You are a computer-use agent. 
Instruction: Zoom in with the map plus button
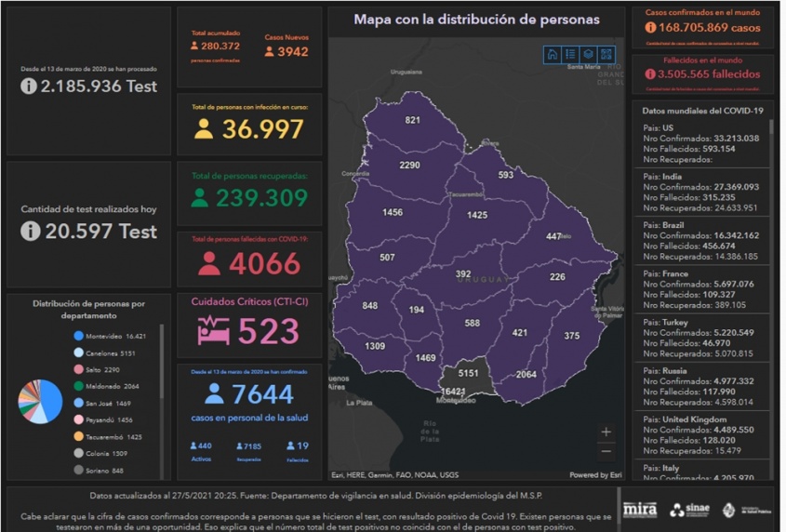pyautogui.click(x=606, y=432)
